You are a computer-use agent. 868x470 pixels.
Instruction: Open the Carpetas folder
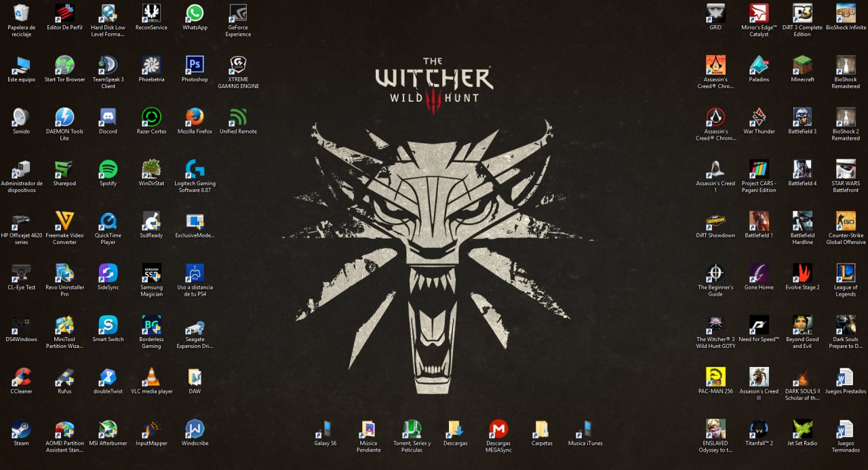(x=542, y=429)
